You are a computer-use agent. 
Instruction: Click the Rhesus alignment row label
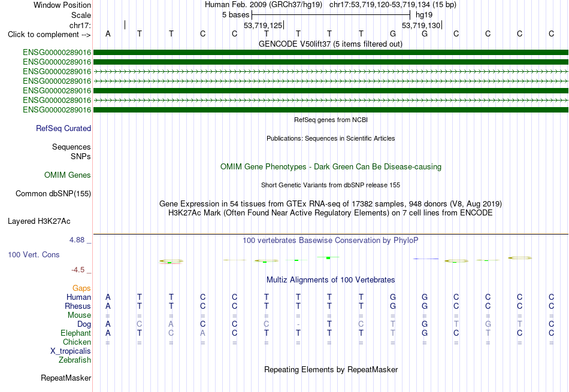pyautogui.click(x=78, y=306)
